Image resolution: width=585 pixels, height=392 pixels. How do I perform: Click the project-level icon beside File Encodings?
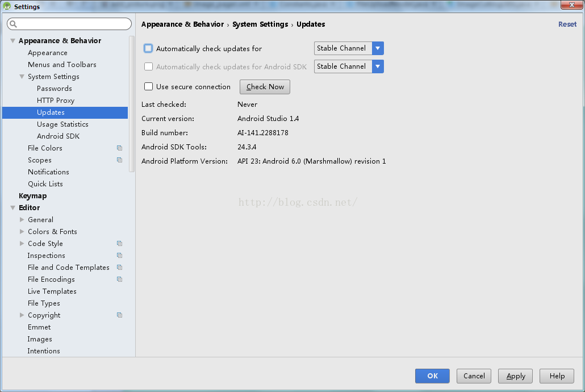(x=119, y=280)
